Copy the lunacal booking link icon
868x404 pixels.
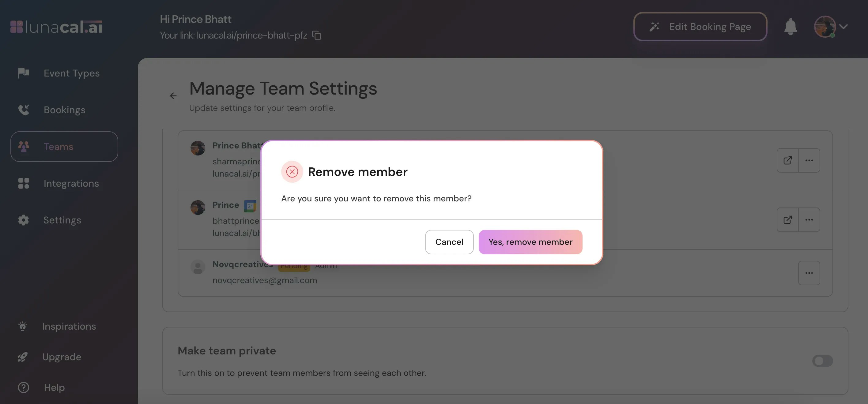[317, 36]
